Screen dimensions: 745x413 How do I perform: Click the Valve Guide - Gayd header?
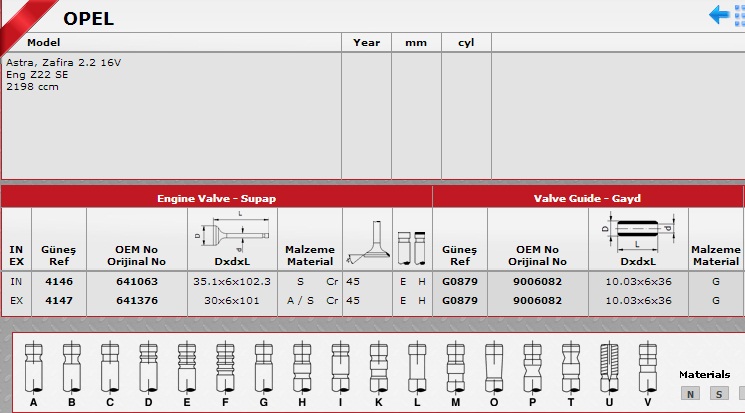point(587,198)
